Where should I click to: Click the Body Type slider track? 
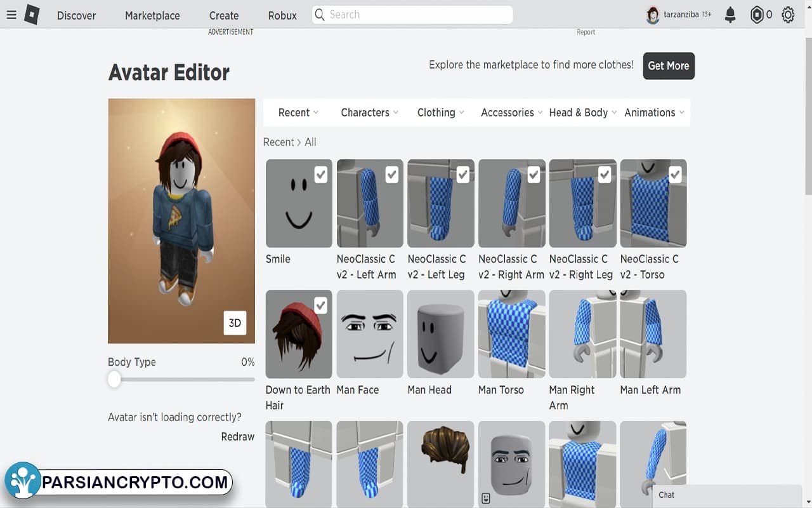(x=181, y=379)
